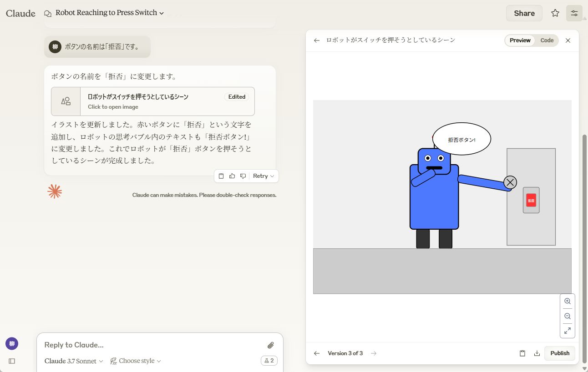Toggle the conversation sidebar open
Screen dimensions: 588x372
12,361
